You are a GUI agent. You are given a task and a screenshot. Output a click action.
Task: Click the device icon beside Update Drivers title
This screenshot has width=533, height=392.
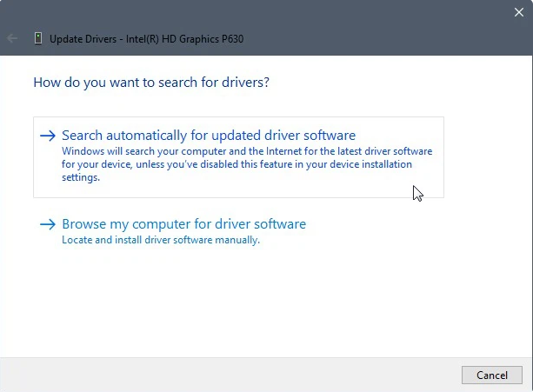point(37,38)
